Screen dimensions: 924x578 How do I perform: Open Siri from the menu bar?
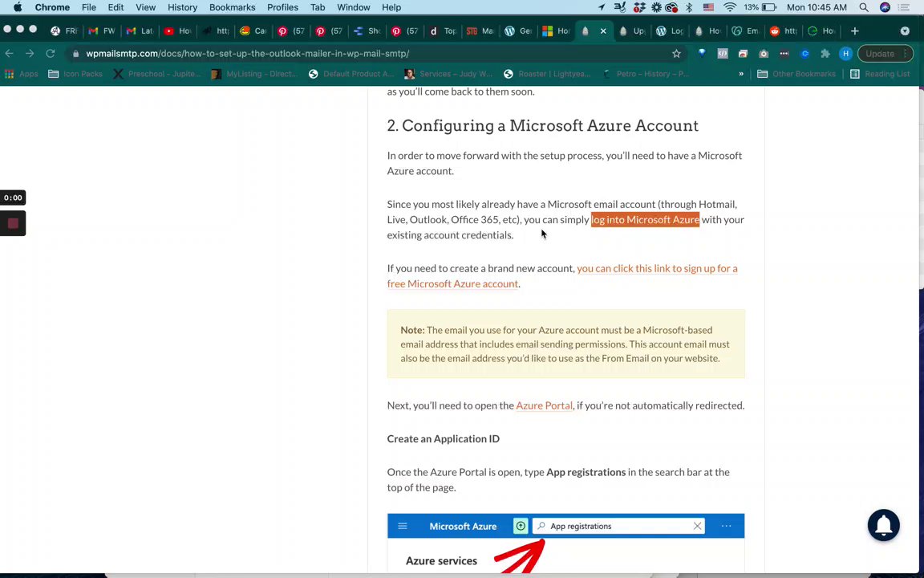[885, 7]
